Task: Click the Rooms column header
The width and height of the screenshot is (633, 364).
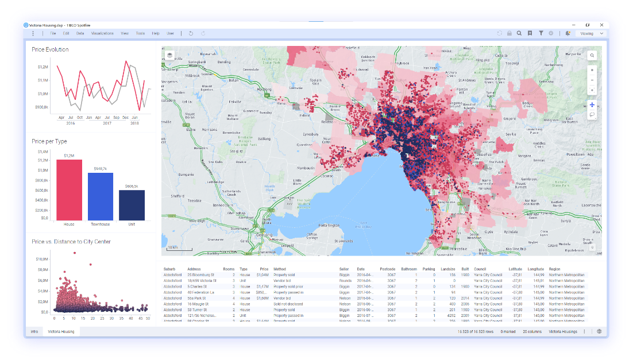Action: 229,269
